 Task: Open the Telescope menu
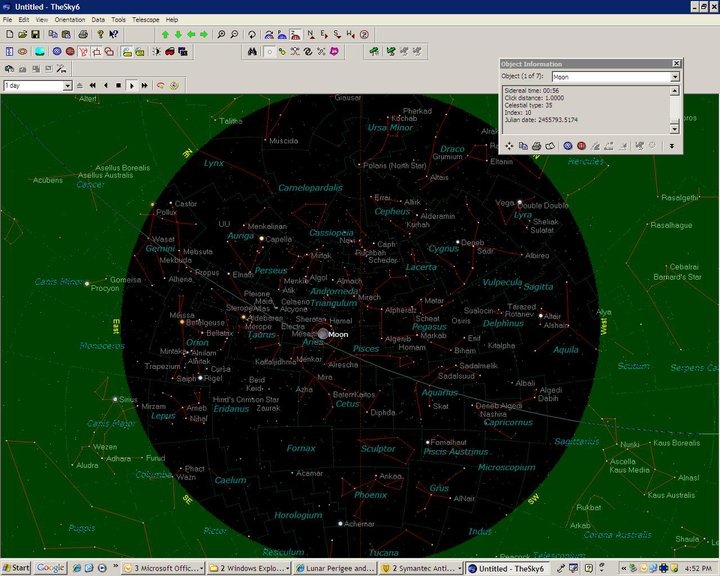[x=146, y=20]
